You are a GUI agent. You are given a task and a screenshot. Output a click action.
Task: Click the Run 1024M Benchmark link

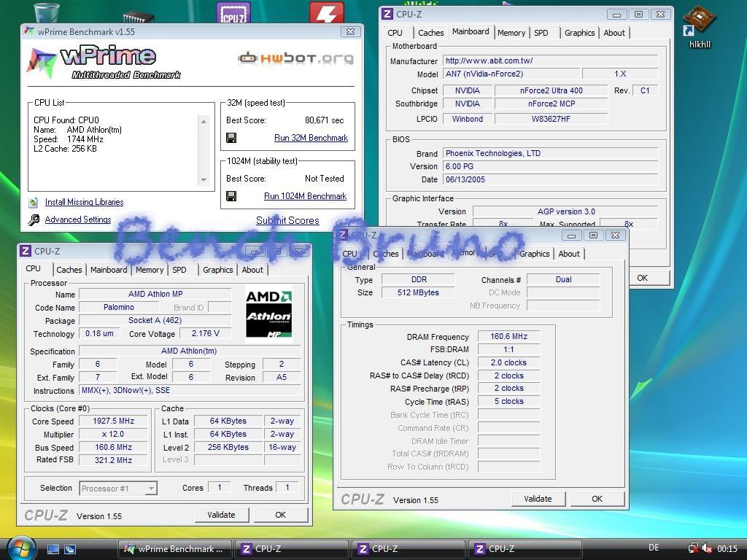click(306, 196)
